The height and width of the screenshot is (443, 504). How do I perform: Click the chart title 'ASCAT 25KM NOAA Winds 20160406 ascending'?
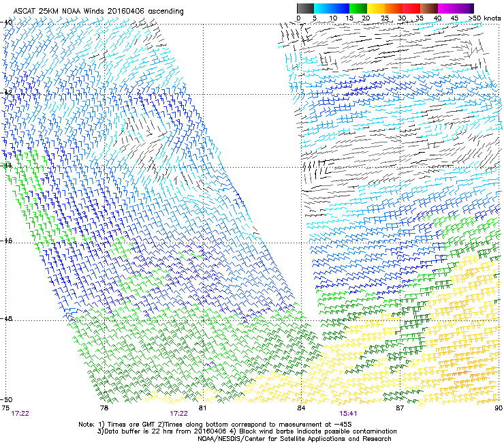[98, 12]
